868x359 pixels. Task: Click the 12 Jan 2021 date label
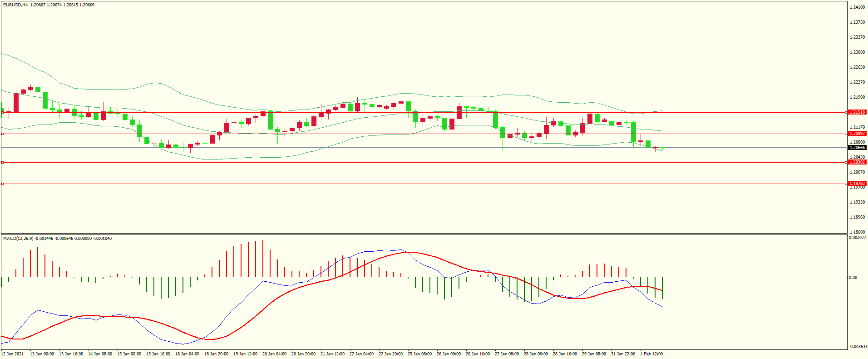coord(13,354)
